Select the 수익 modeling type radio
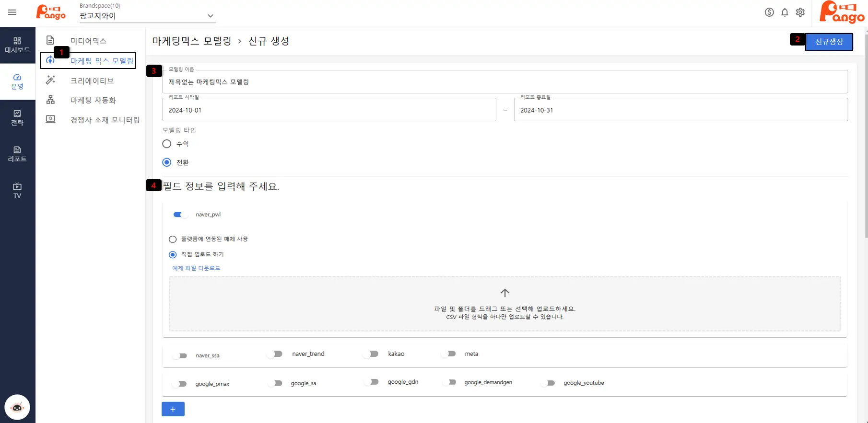 [x=167, y=144]
